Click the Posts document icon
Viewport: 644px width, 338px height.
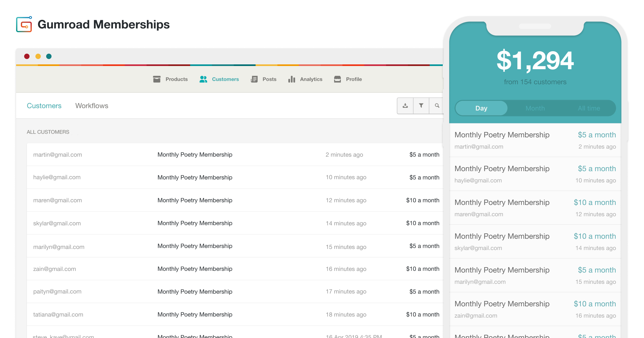pyautogui.click(x=254, y=79)
